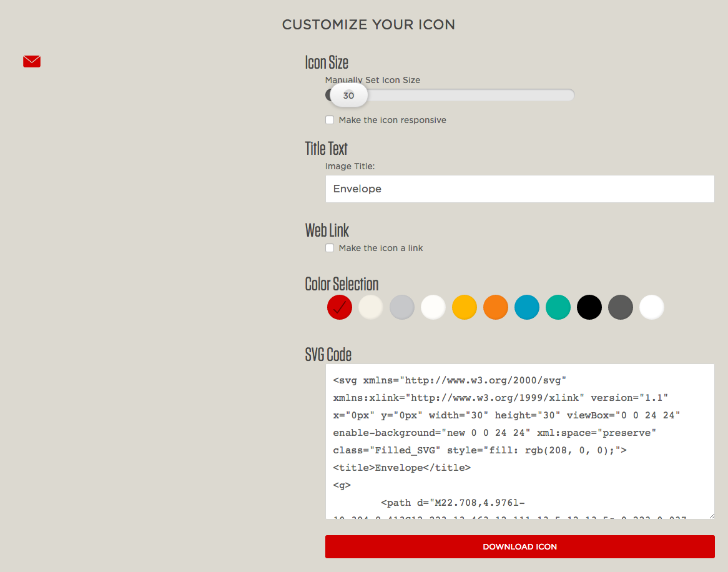728x572 pixels.
Task: Click the <path d="M22.708 code line
Action: click(x=453, y=503)
